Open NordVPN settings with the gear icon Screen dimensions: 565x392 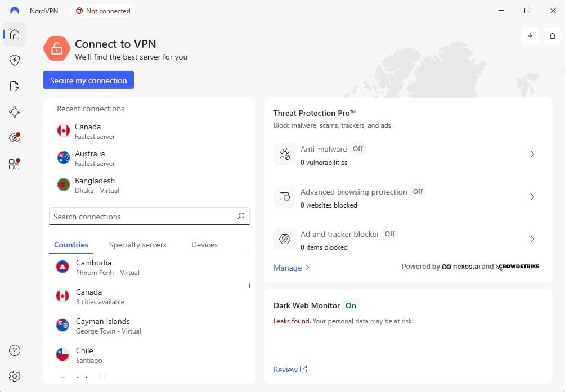(x=14, y=376)
